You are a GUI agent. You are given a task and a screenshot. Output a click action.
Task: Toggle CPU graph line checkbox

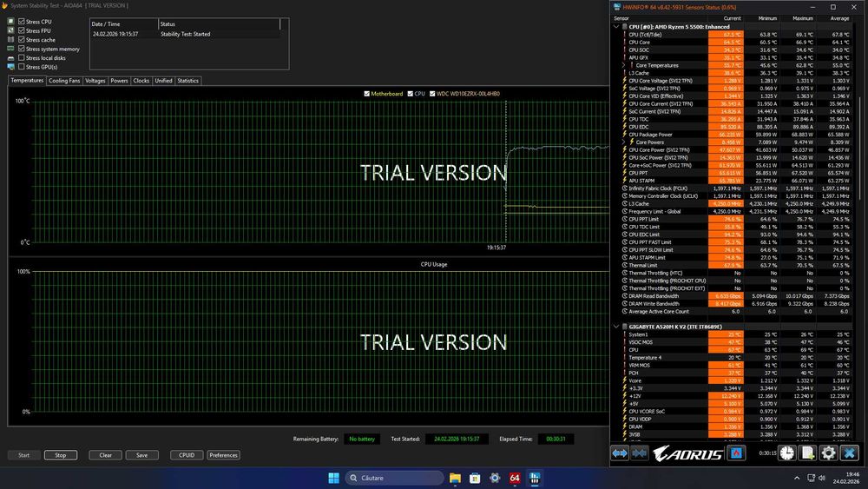(x=411, y=94)
